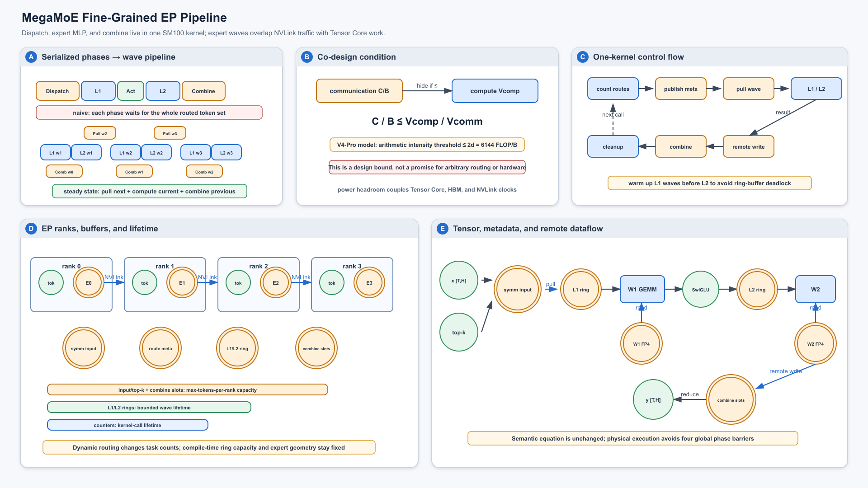868x488 pixels.
Task: Select the SwiGLU circle node
Action: pos(701,290)
